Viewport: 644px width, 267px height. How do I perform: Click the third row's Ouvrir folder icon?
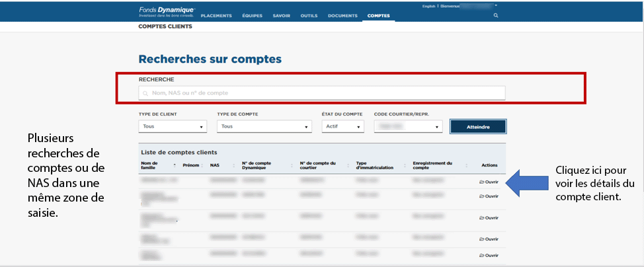coord(481,217)
